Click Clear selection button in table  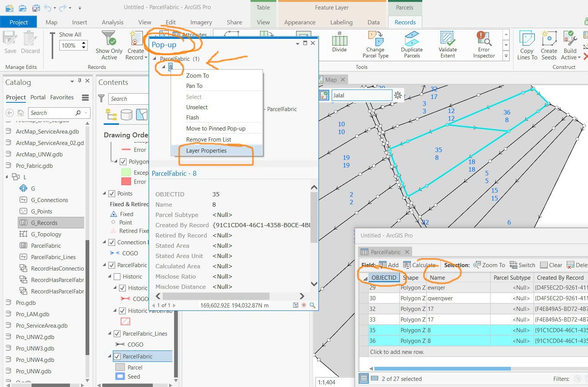(551, 265)
